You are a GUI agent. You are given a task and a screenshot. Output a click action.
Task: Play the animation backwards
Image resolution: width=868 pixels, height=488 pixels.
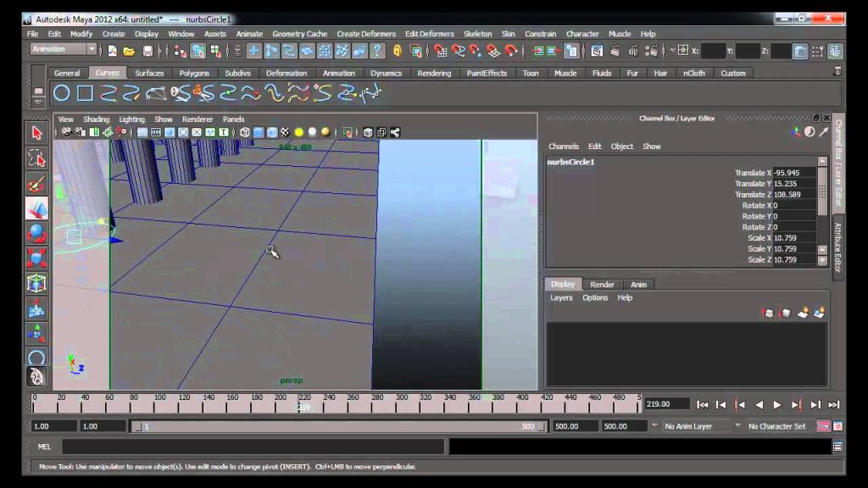click(759, 405)
